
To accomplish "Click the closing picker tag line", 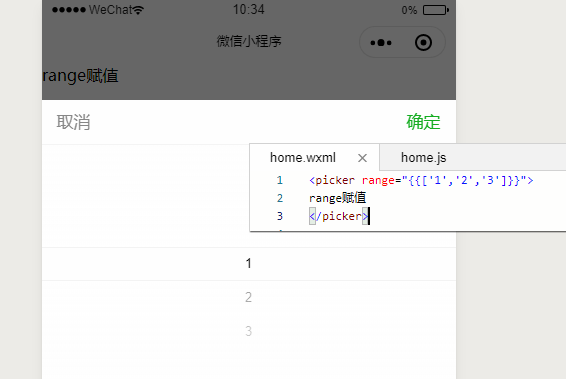I will 339,216.
